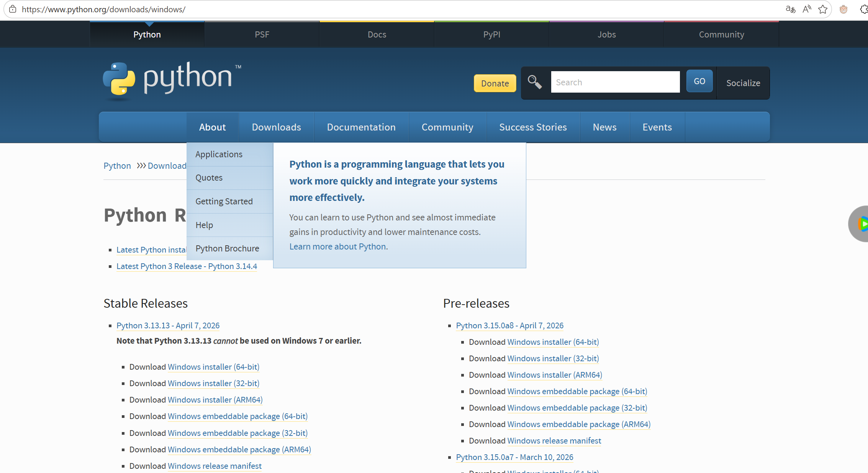Download pre-release Windows installer (ARM64)
Image resolution: width=868 pixels, height=473 pixels.
tap(555, 375)
